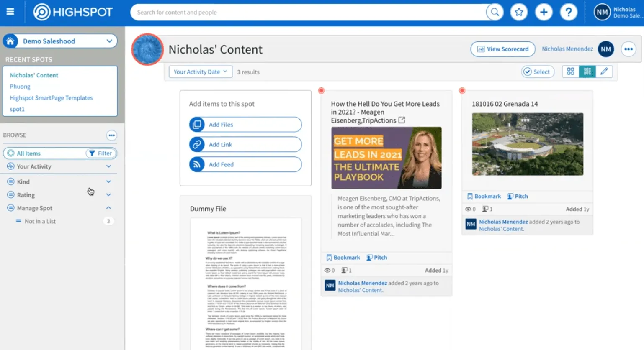Open the NM user avatar in header
644x350 pixels.
pos(602,12)
